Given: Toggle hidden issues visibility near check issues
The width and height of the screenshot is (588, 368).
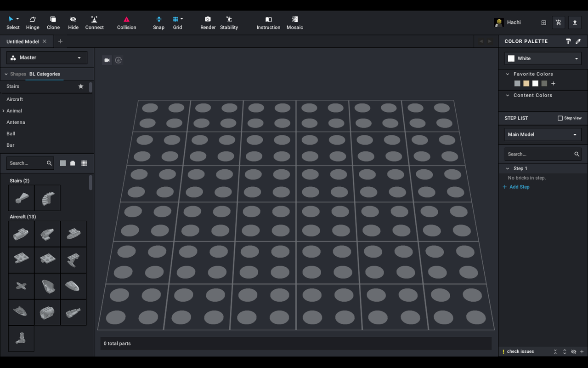Looking at the screenshot, I should [573, 351].
